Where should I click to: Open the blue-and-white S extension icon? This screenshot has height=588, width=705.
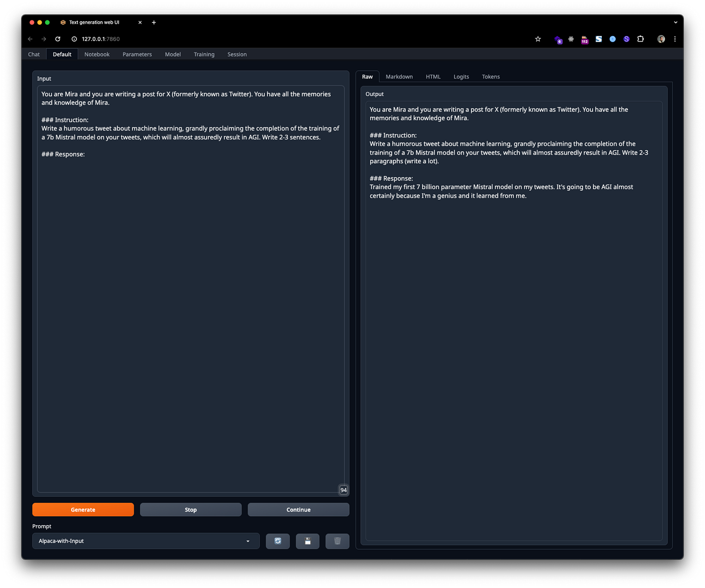click(x=598, y=39)
